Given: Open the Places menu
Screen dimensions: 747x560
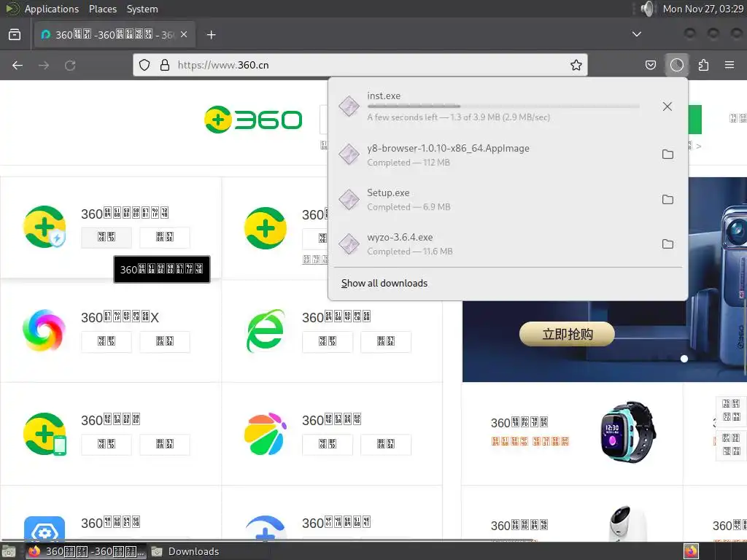Looking at the screenshot, I should [102, 9].
